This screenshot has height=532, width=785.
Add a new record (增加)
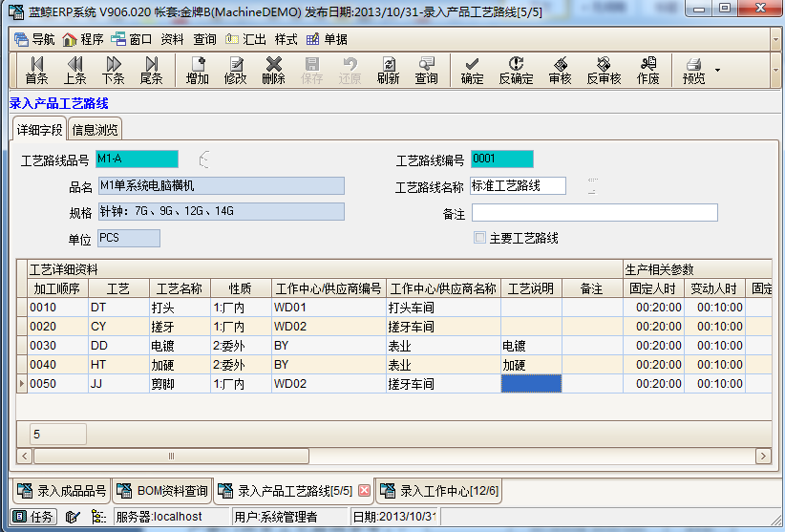coord(198,71)
